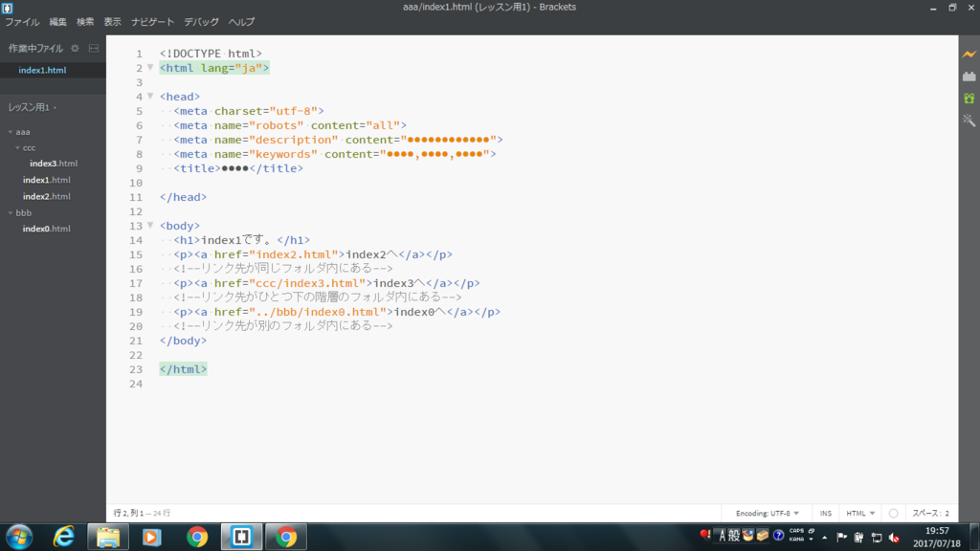The image size is (980, 551).
Task: Click the IME help question mark icon
Action: [778, 536]
